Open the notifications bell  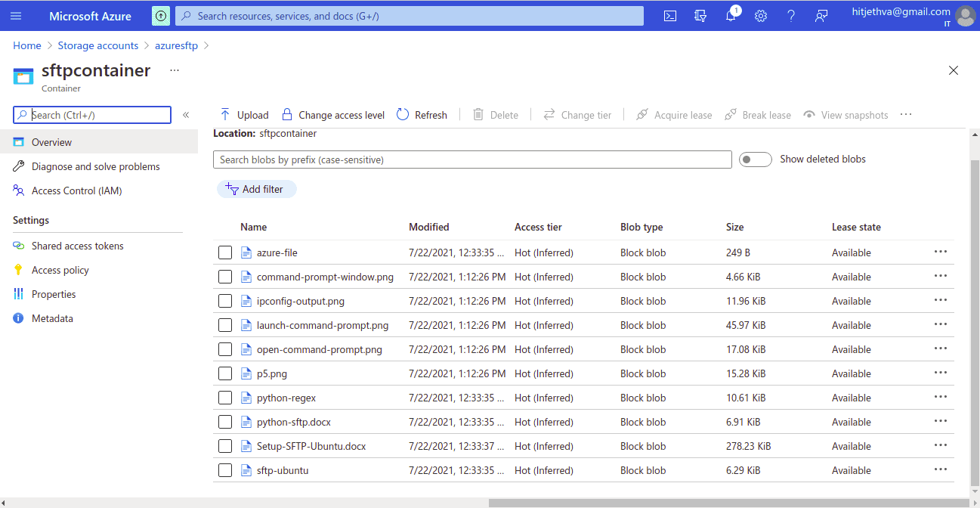click(x=731, y=16)
